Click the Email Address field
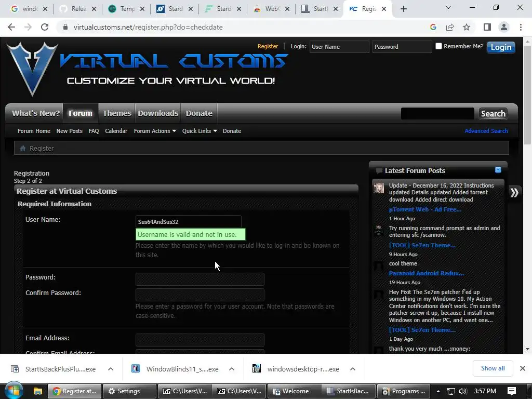Screen dimensions: 532x399 click(200, 340)
